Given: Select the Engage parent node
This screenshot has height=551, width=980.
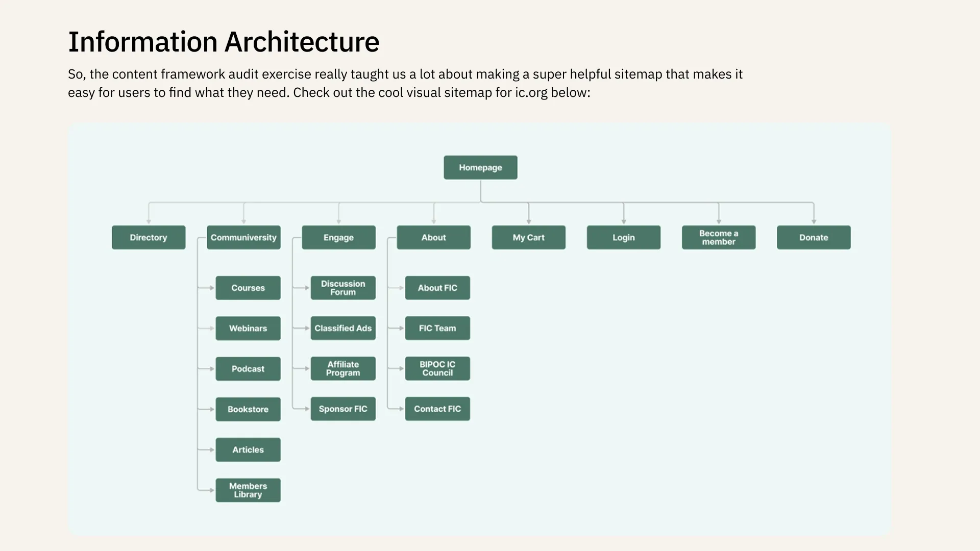Looking at the screenshot, I should (x=338, y=237).
